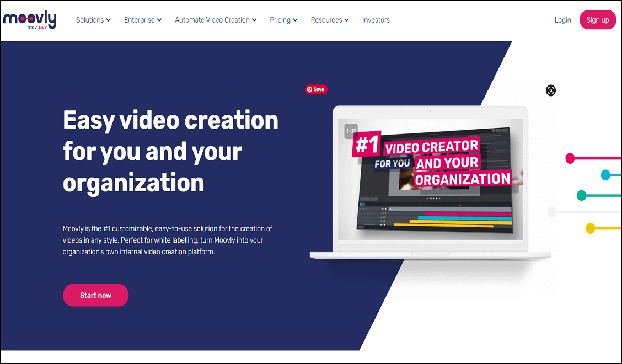The image size is (622, 364).
Task: Click the Pinterest Save icon
Action: [x=316, y=89]
